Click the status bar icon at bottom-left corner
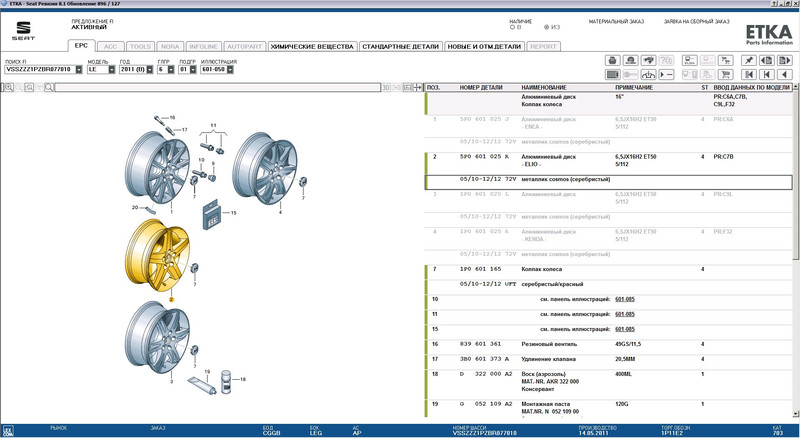This screenshot has height=438, width=800. pos(8,431)
